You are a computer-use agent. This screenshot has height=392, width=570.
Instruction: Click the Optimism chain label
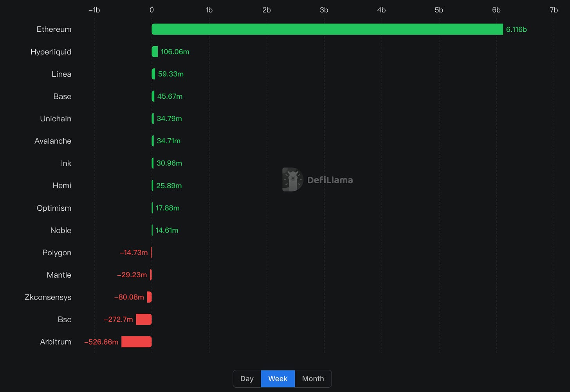[x=54, y=208]
